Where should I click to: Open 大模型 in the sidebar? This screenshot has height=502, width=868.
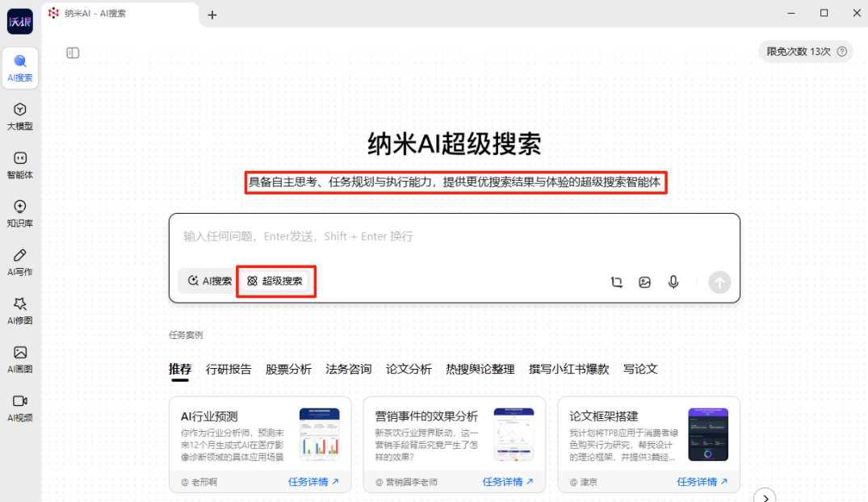(x=20, y=117)
